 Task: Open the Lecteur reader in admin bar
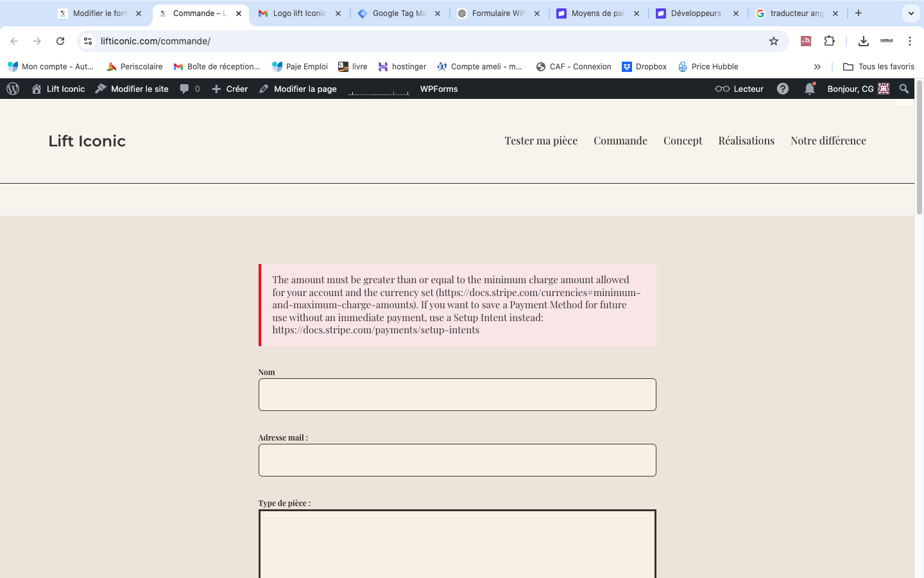[x=739, y=89]
